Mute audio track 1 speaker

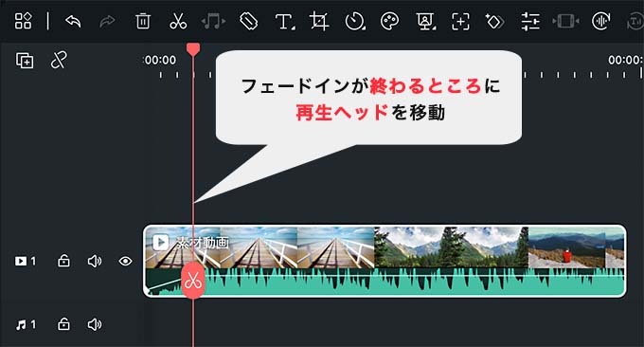tap(95, 324)
